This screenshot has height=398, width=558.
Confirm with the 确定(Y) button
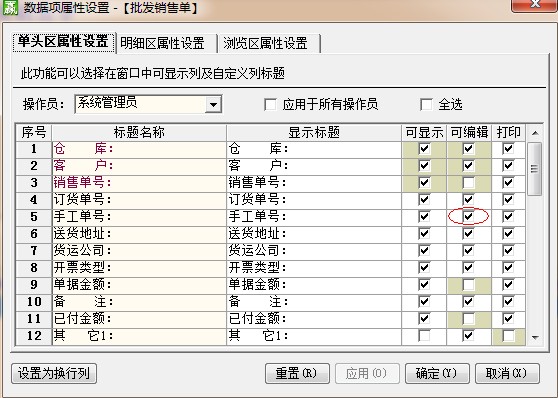(x=437, y=373)
